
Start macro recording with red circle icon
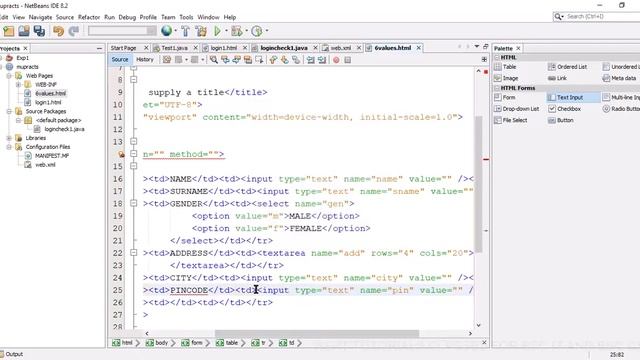pos(336,60)
